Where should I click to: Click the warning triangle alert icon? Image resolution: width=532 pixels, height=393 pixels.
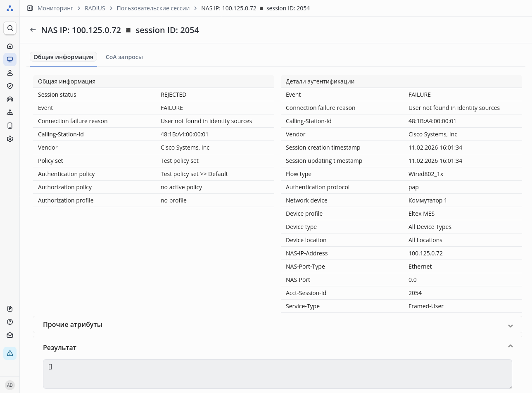(x=10, y=353)
